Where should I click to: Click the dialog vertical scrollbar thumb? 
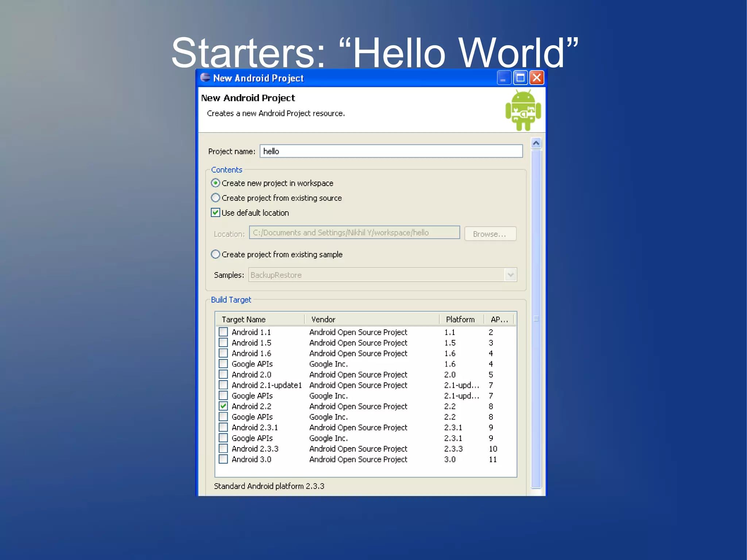(x=536, y=318)
